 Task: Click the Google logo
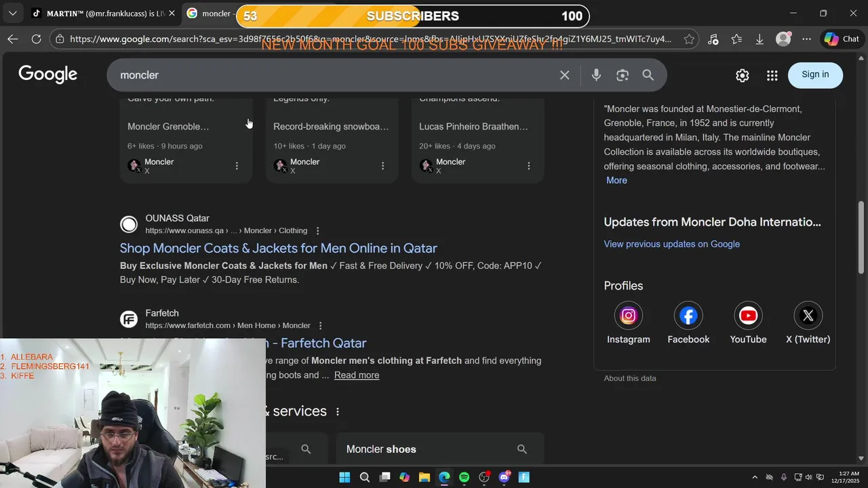(x=48, y=75)
